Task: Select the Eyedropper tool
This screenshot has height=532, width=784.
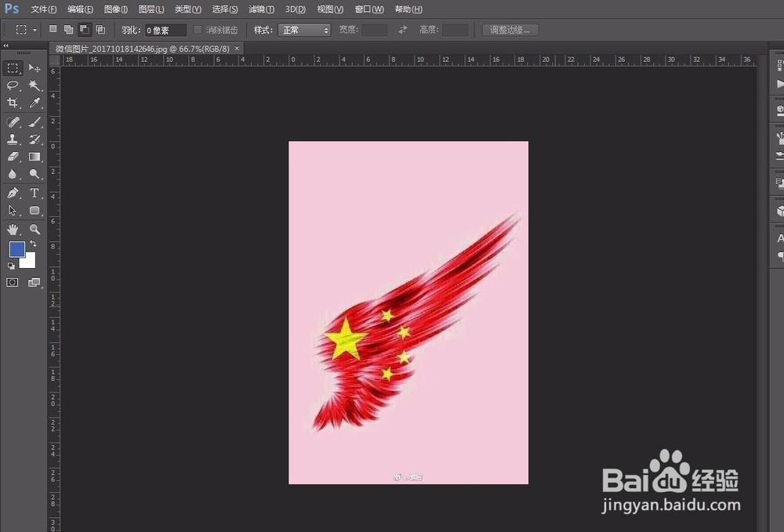Action: (34, 103)
